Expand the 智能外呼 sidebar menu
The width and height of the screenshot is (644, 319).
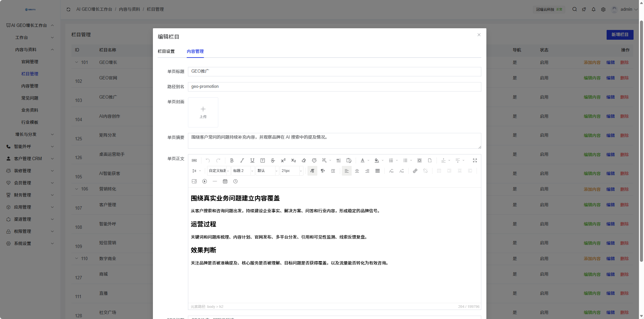(x=30, y=147)
